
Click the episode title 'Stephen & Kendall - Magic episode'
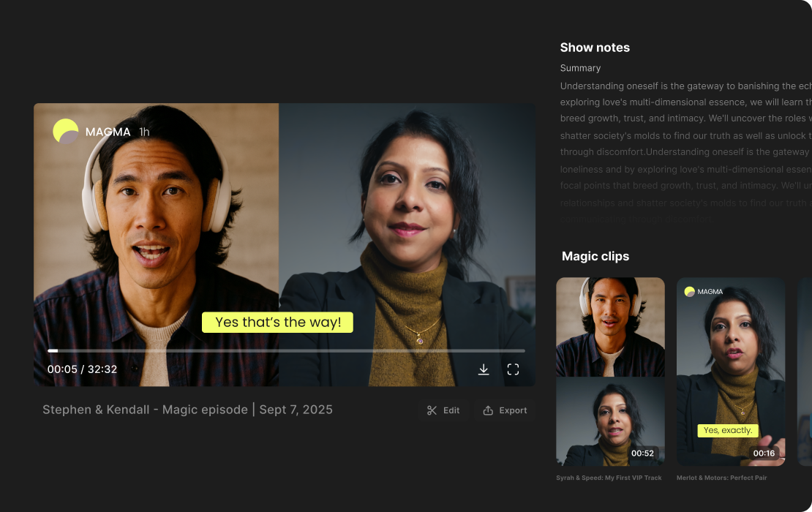[145, 410]
